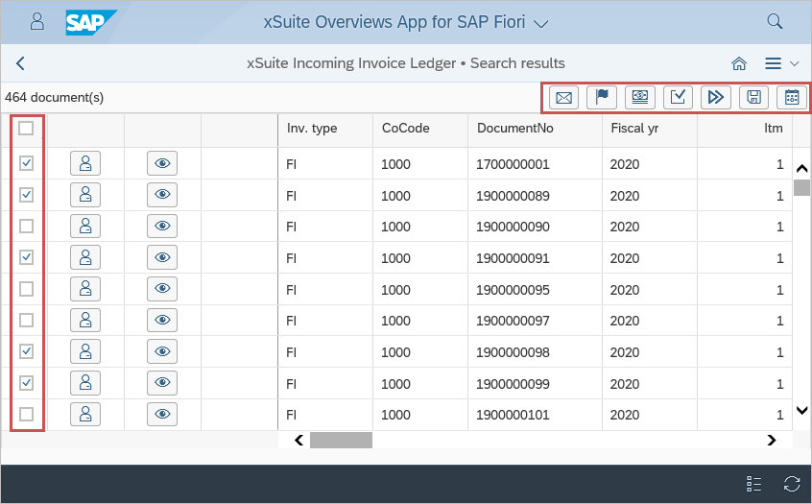Check row for document 1900000090

click(x=26, y=226)
